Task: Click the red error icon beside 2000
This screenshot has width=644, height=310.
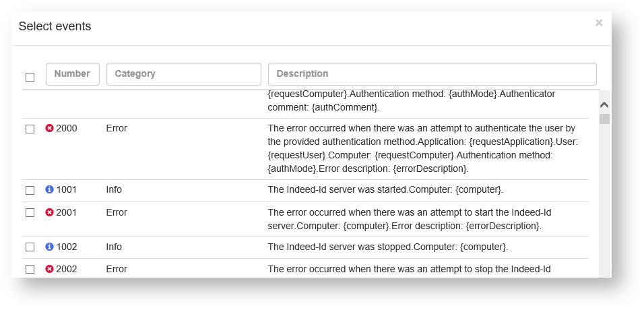Action: click(x=49, y=128)
